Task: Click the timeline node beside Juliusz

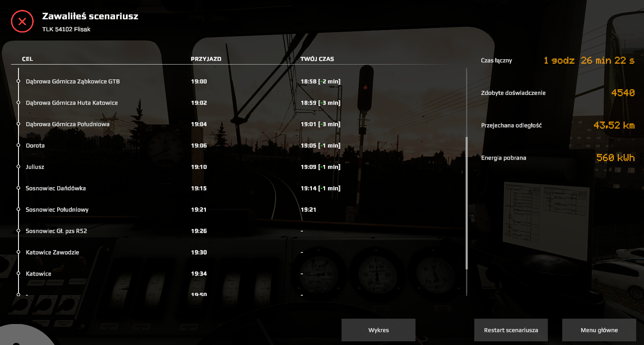Action: [18, 167]
